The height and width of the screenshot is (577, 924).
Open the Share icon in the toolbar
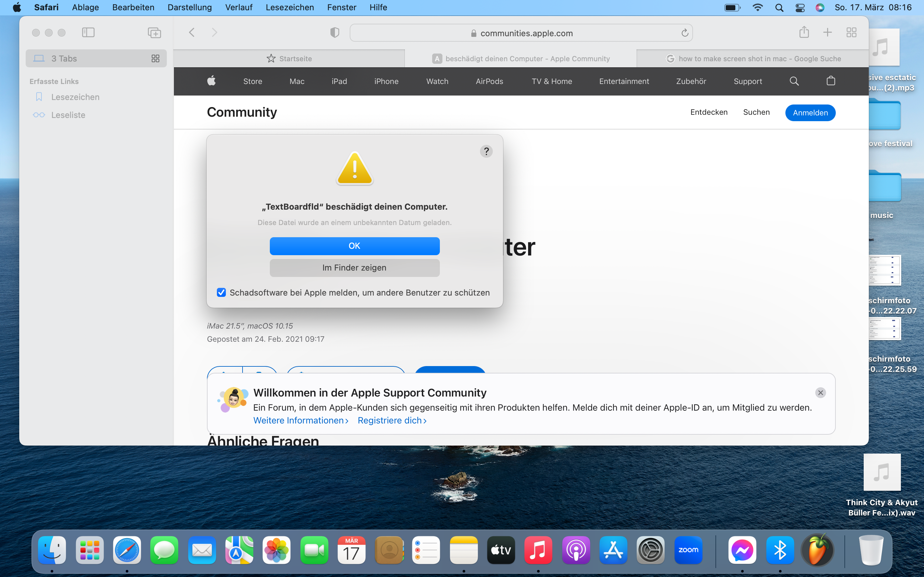804,32
